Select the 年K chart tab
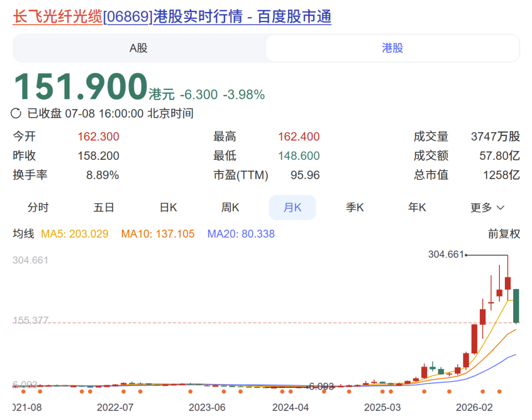Image resolution: width=532 pixels, height=420 pixels. (417, 208)
